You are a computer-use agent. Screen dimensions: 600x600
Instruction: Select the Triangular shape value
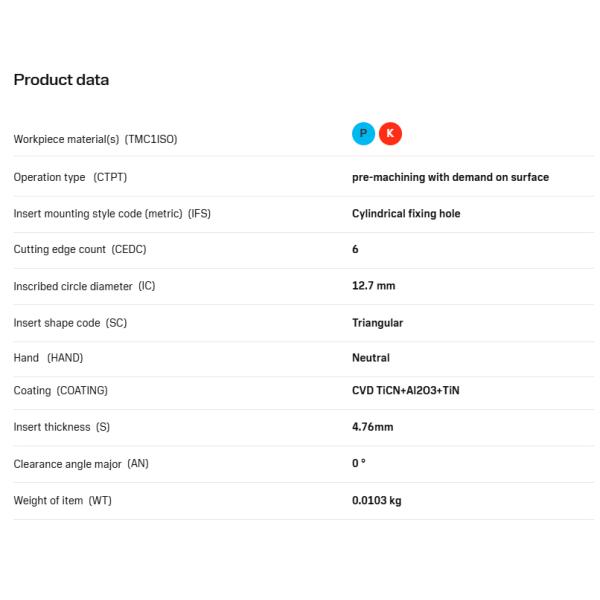coord(377,323)
